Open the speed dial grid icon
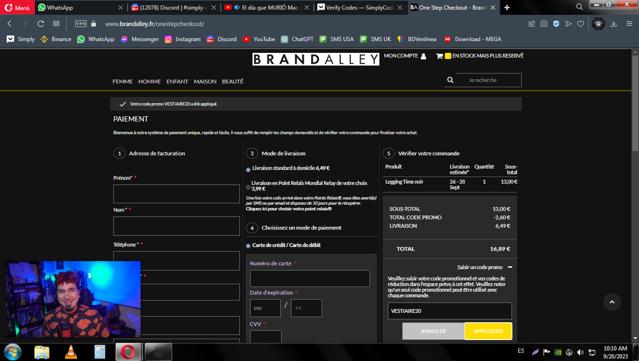This screenshot has height=361, width=639. (56, 24)
